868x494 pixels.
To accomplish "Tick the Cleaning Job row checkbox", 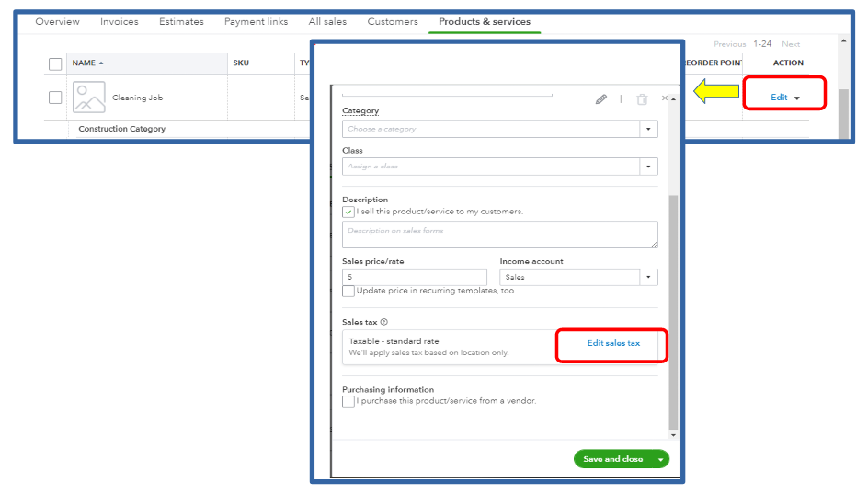I will 55,98.
